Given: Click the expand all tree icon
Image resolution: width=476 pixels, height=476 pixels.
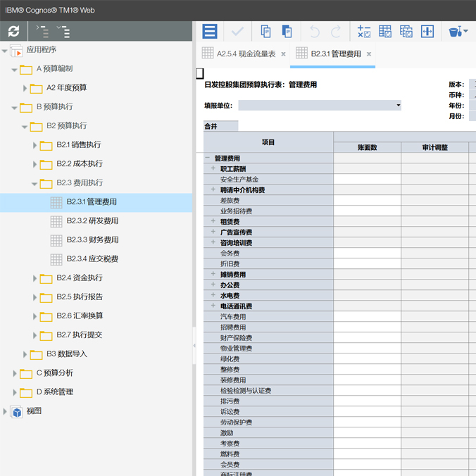Looking at the screenshot, I should 63,32.
